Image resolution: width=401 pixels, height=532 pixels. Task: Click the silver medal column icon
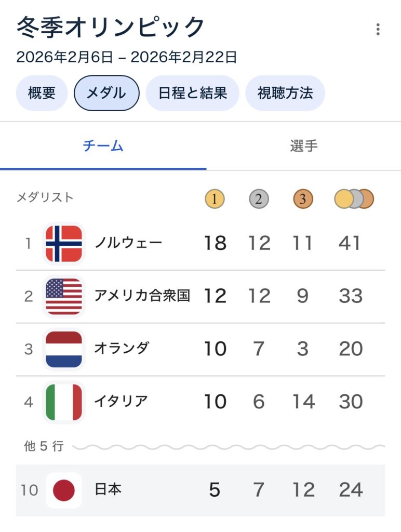click(x=259, y=198)
